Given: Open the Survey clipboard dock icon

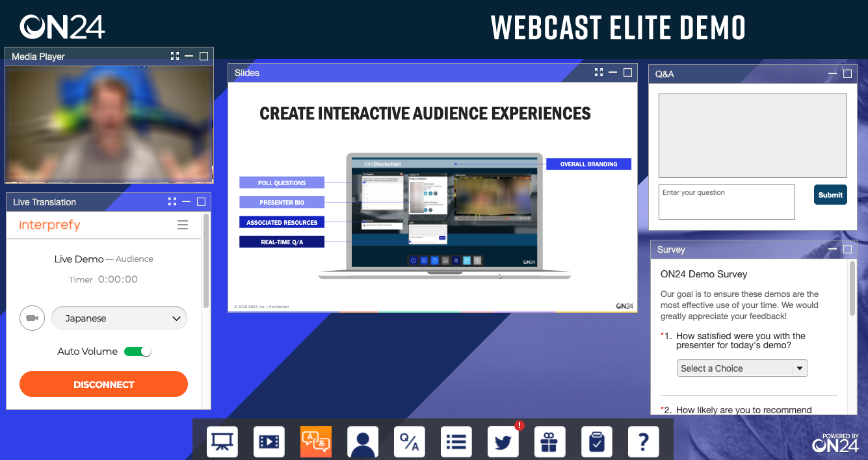Looking at the screenshot, I should click(x=597, y=442).
